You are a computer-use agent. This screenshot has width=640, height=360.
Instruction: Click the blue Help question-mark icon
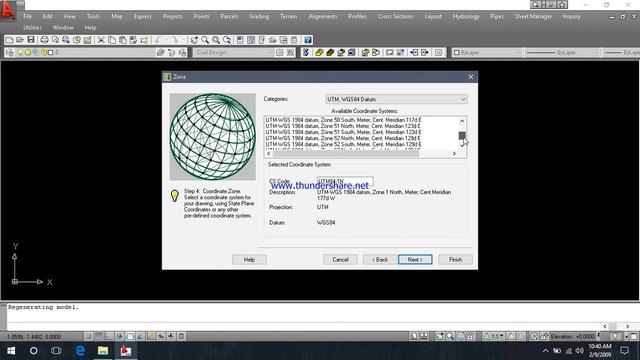tap(308, 40)
